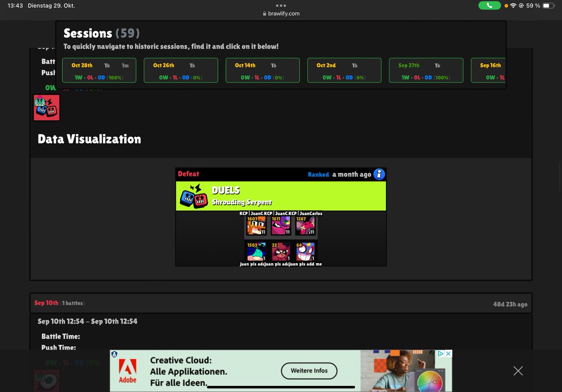562x392 pixels.
Task: Tap the battery status icon
Action: pos(549,6)
